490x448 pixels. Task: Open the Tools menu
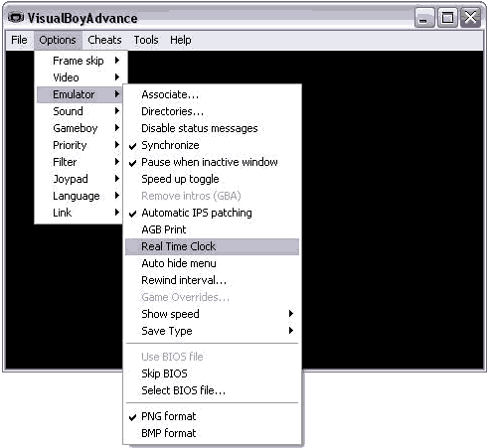[x=146, y=40]
